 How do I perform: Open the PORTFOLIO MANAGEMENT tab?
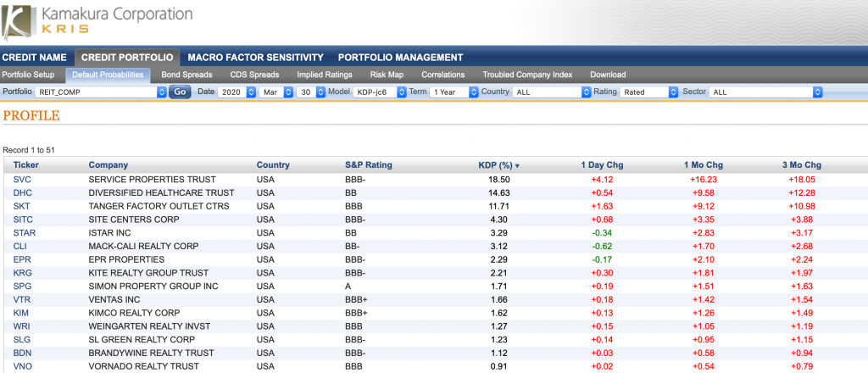click(x=400, y=58)
